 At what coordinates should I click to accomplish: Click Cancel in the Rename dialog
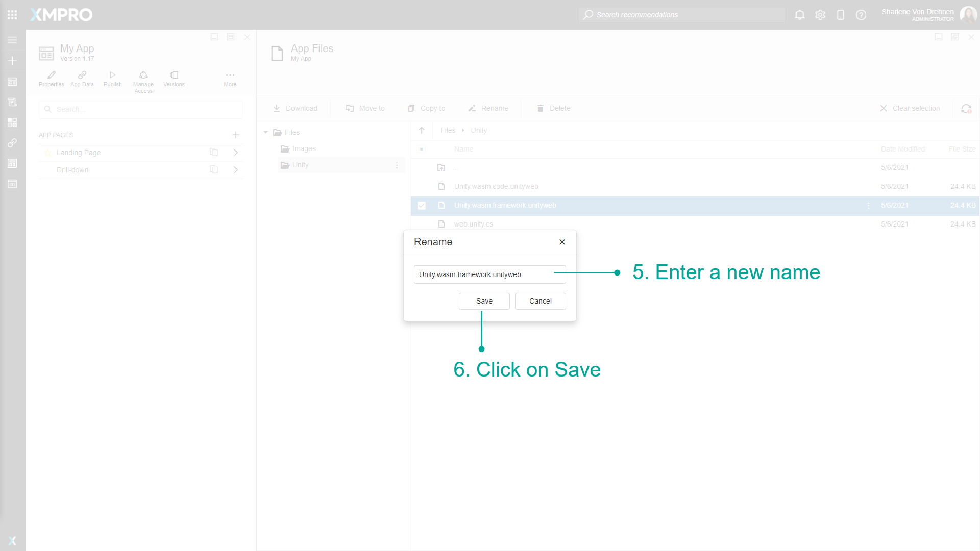[x=540, y=301]
